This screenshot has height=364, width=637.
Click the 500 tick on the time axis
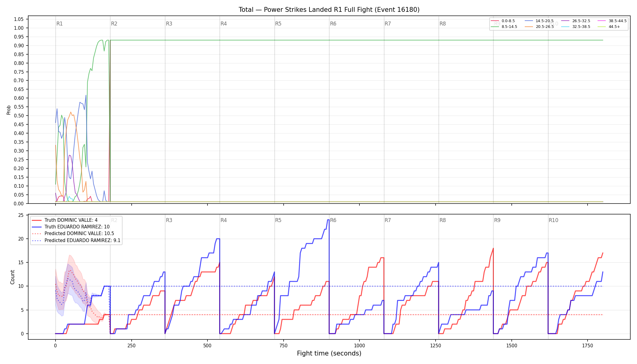[x=207, y=345]
